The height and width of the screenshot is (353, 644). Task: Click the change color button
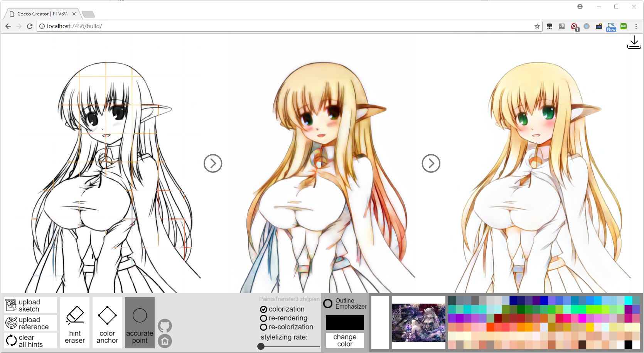tap(345, 340)
